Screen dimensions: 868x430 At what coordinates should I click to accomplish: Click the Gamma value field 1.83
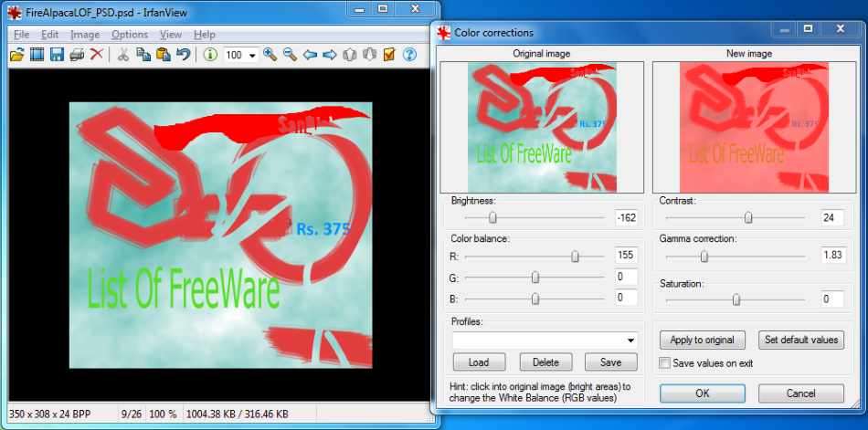pyautogui.click(x=832, y=255)
